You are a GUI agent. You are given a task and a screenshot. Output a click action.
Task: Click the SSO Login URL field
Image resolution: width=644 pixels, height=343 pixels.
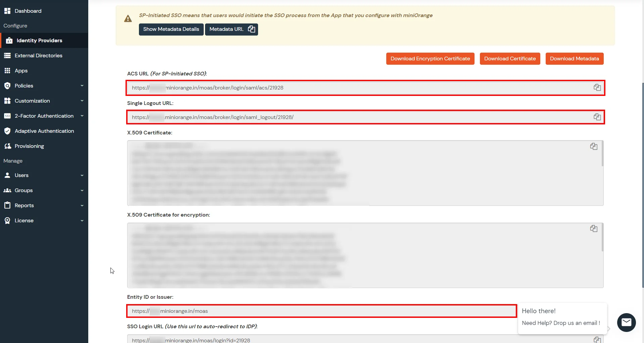(x=365, y=339)
